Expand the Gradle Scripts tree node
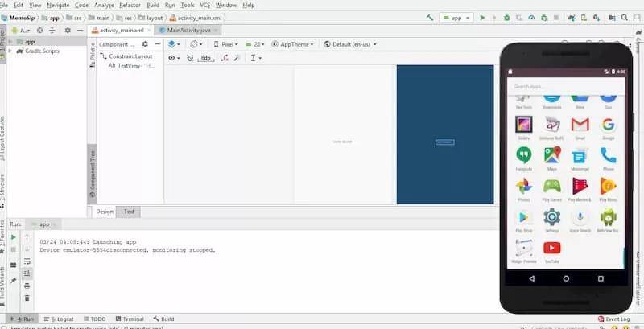The height and width of the screenshot is (329, 644). pyautogui.click(x=10, y=51)
